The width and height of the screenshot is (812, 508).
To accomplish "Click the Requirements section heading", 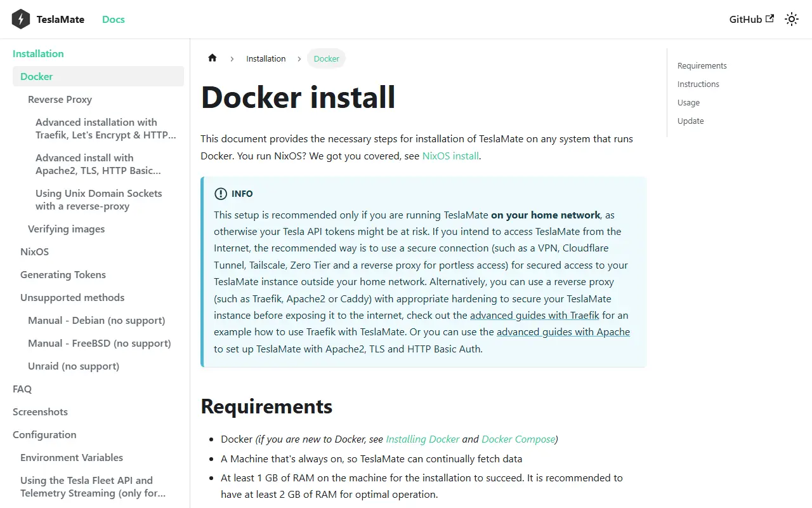I will (x=266, y=406).
